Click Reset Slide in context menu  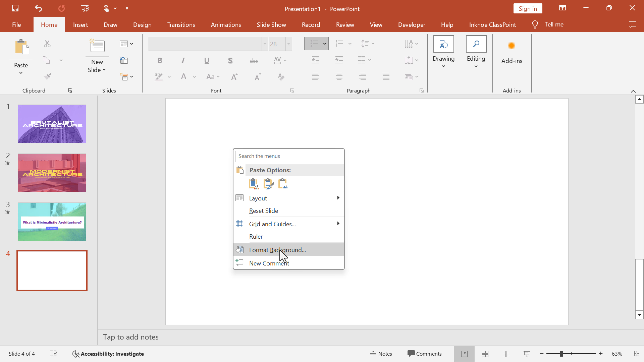[264, 210]
